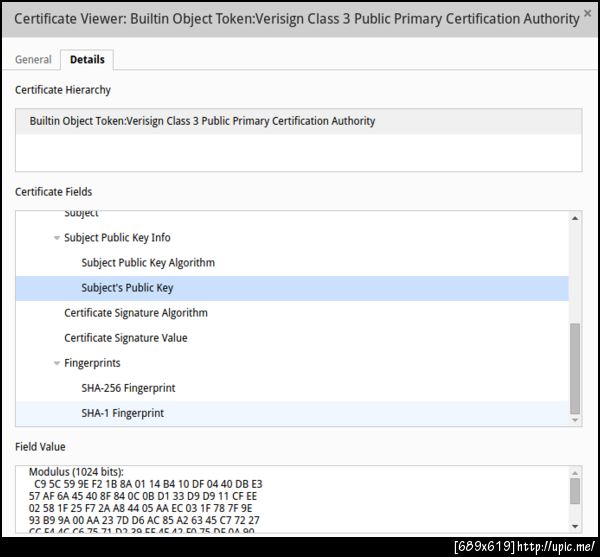Click Certificate Fields scrollbar thumb
Image resolution: width=600 pixels, height=557 pixels.
[575, 369]
